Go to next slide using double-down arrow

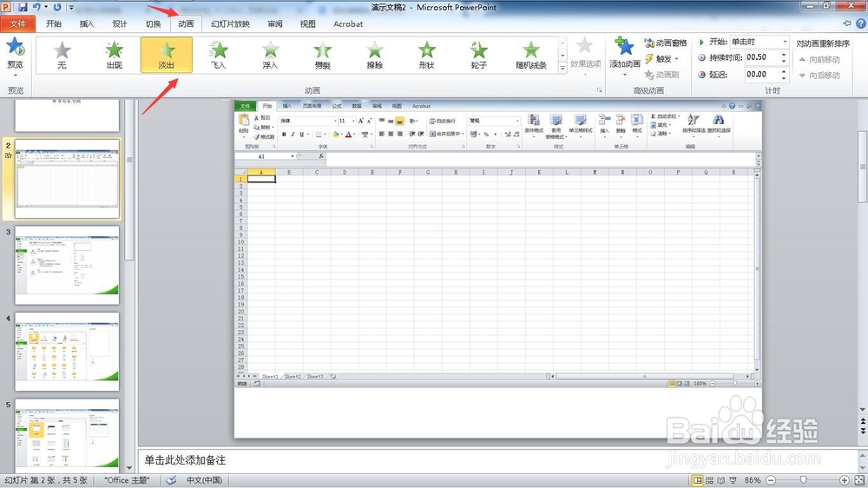tap(863, 431)
